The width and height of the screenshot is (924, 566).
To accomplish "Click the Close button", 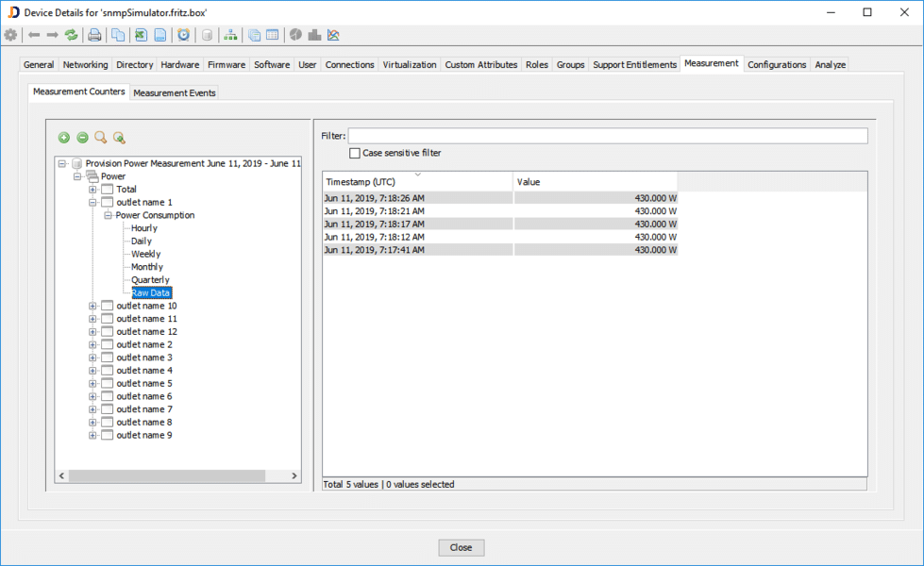I will coord(461,547).
